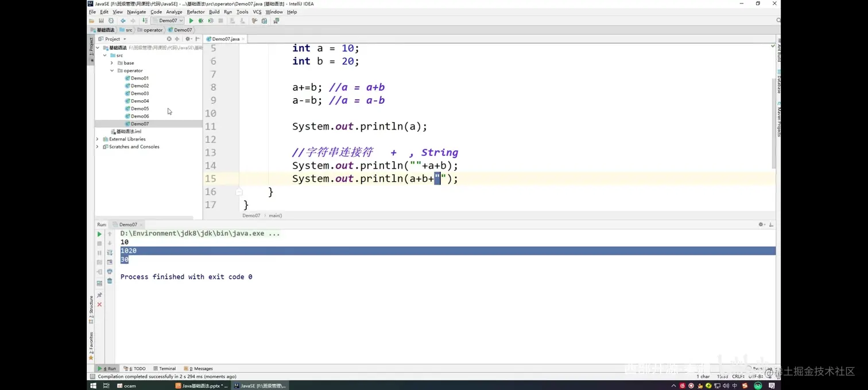Pin the Run tool window tab

pos(99,295)
